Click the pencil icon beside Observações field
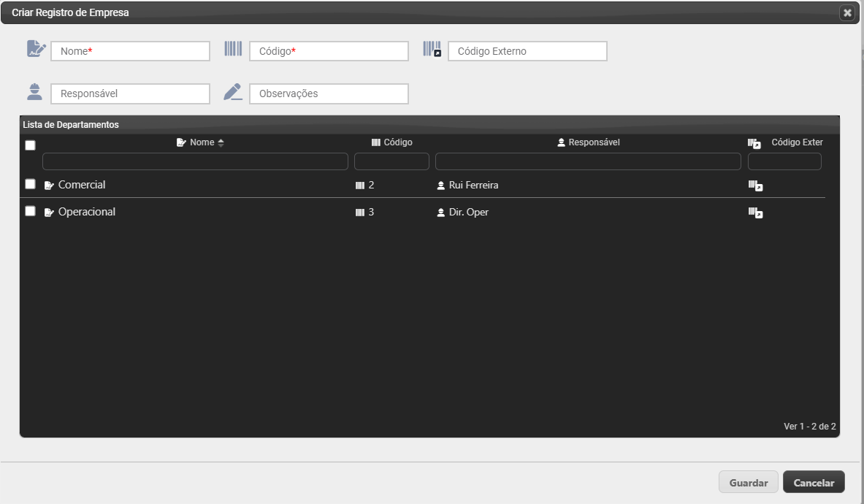Screen dimensions: 864x504 (x=233, y=92)
